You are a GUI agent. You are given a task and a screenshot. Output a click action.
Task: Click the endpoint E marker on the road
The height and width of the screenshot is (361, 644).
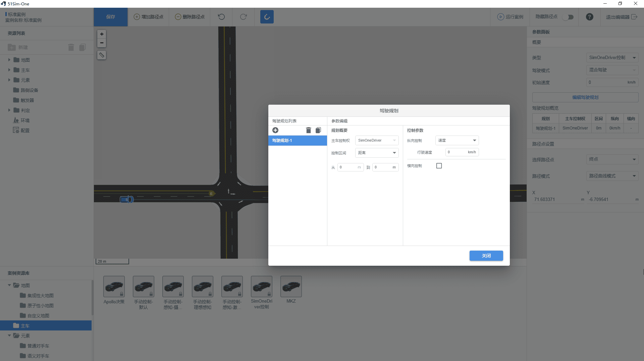(x=211, y=194)
